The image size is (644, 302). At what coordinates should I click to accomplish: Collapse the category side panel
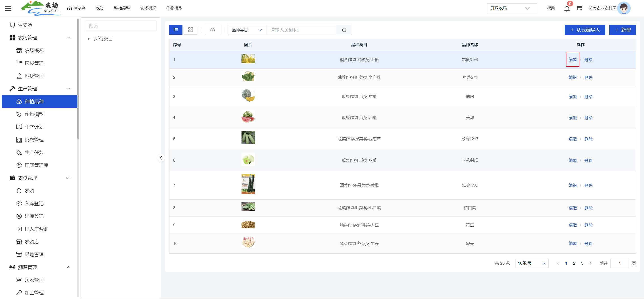(161, 158)
